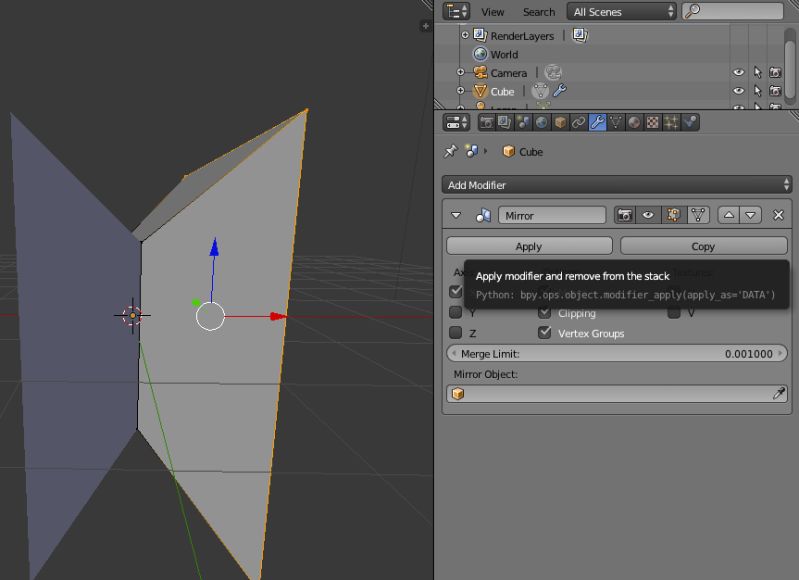Expand the Cube tree item
The image size is (799, 580).
tap(460, 91)
